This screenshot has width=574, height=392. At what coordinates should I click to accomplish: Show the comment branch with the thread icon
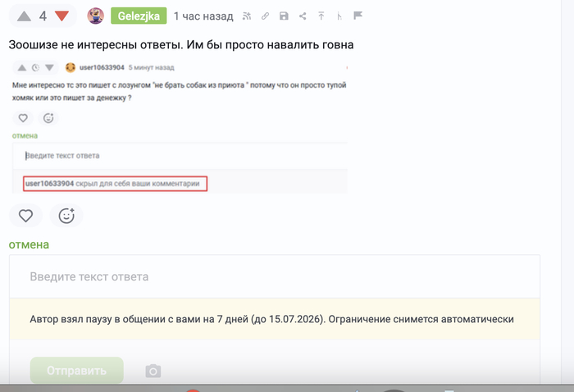[x=339, y=16]
